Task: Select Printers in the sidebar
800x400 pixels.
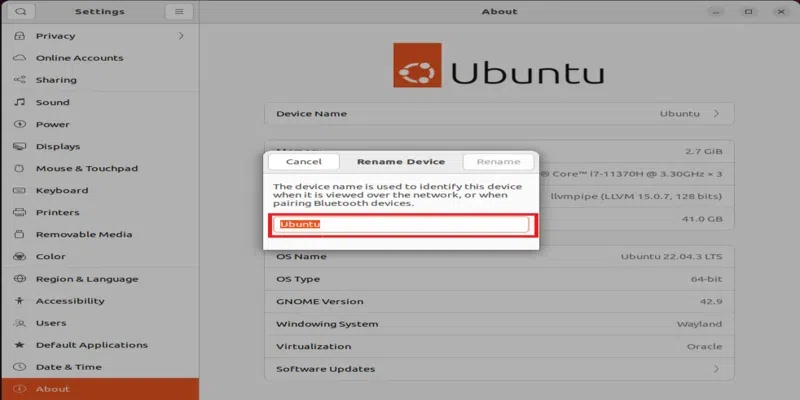Action: tap(99, 212)
